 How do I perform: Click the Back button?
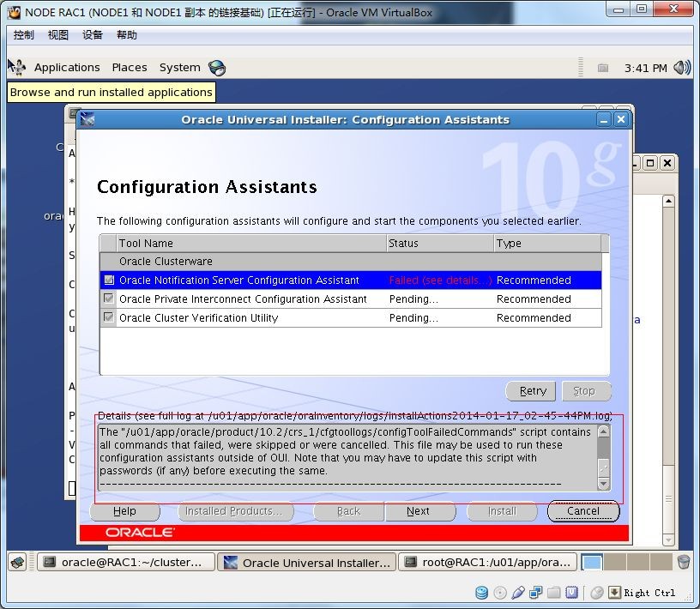348,511
